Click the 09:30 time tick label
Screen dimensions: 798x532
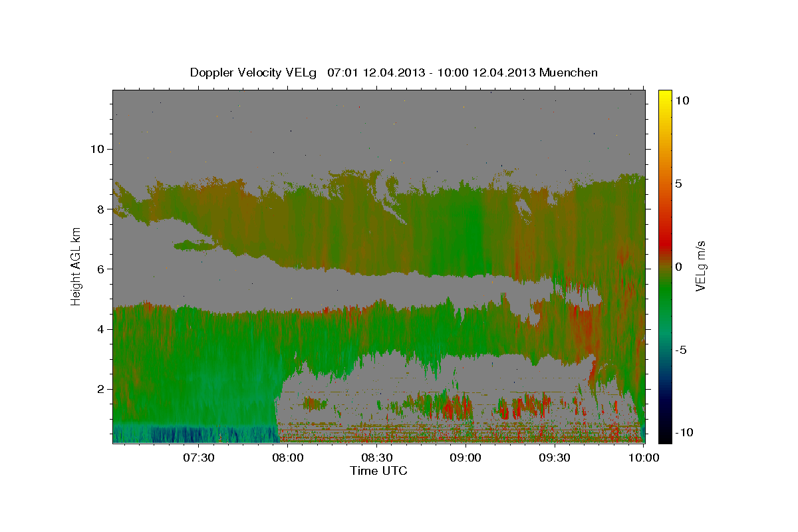tap(555, 458)
